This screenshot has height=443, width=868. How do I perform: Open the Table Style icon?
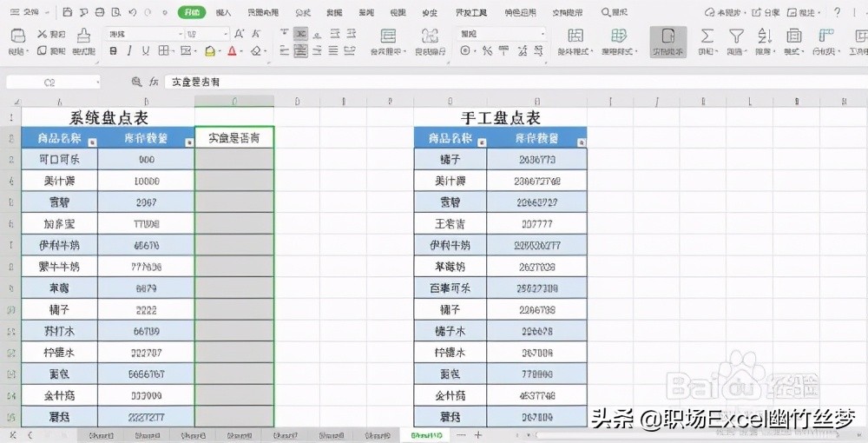[x=619, y=36]
